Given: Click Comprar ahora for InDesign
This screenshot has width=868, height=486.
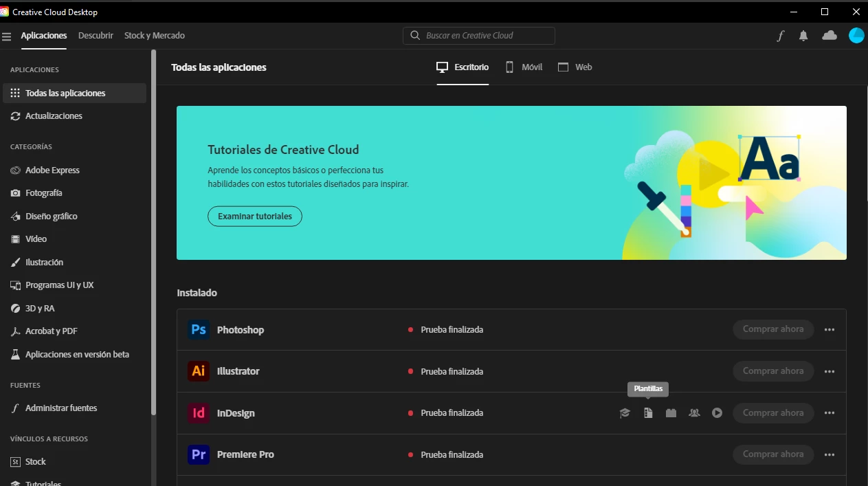Looking at the screenshot, I should coord(773,413).
